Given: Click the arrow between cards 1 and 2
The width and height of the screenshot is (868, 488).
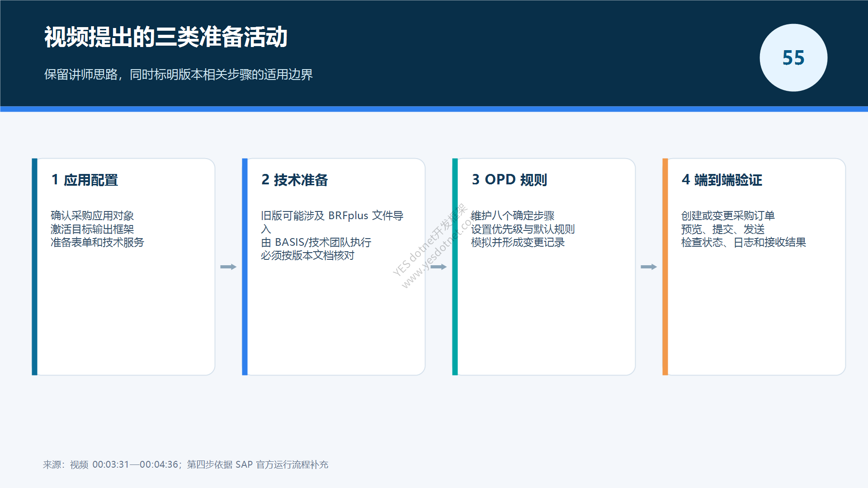Looking at the screenshot, I should (228, 267).
